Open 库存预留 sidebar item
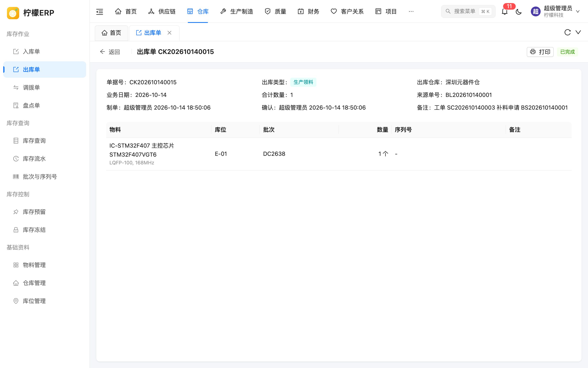Viewport: 588px width, 368px height. point(45,212)
